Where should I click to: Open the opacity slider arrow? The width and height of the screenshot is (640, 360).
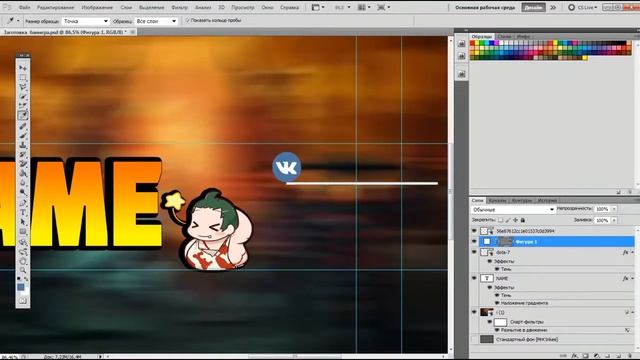pos(614,209)
